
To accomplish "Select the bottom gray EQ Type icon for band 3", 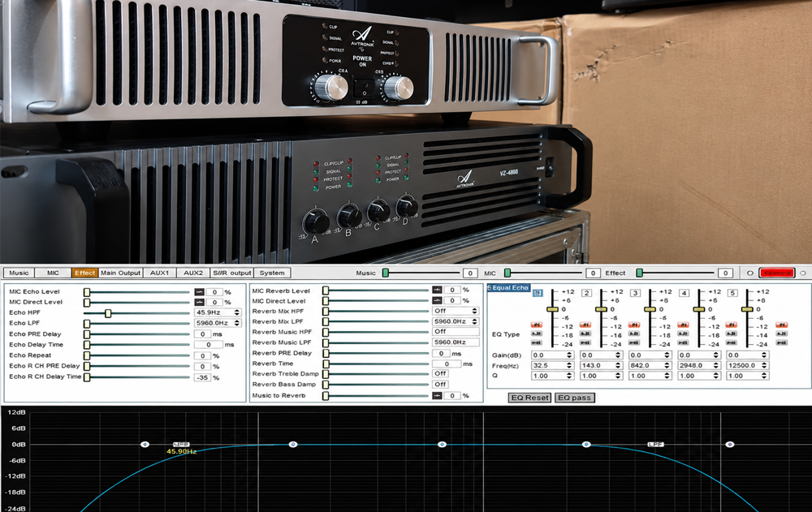I will [634, 342].
